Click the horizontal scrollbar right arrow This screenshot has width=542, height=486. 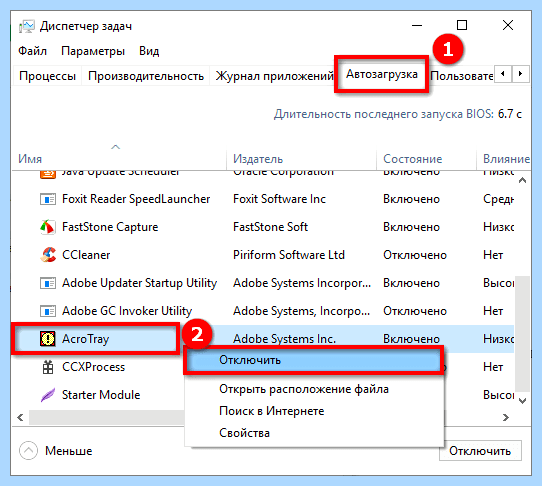(506, 418)
